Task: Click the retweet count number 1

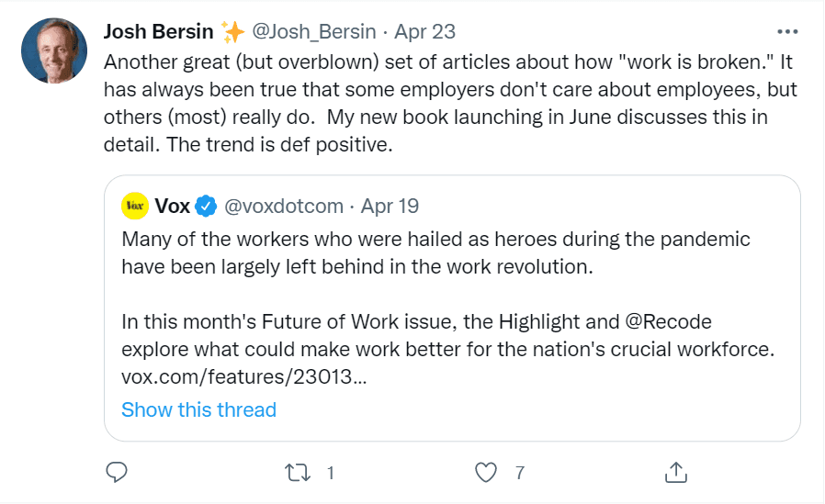Action: tap(330, 473)
